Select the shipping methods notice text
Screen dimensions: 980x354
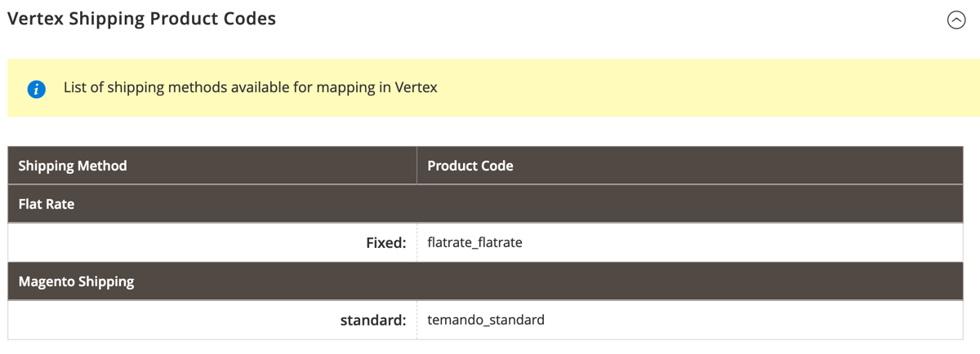point(250,87)
